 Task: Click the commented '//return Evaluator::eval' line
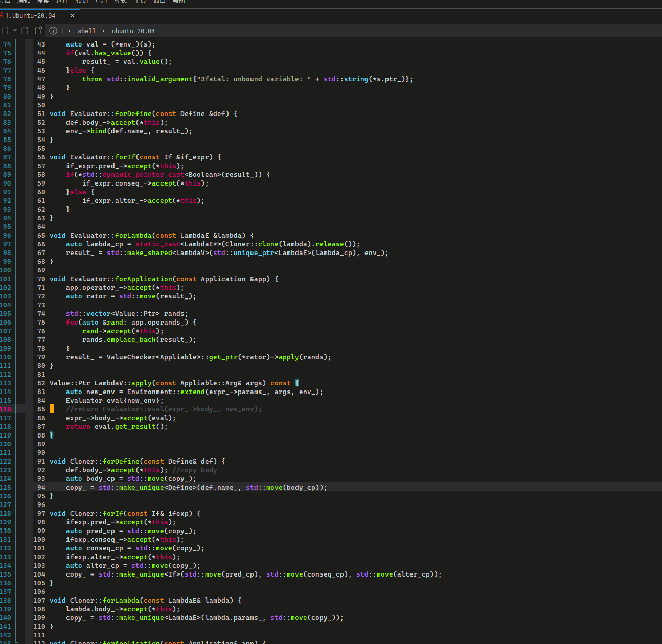(x=164, y=409)
